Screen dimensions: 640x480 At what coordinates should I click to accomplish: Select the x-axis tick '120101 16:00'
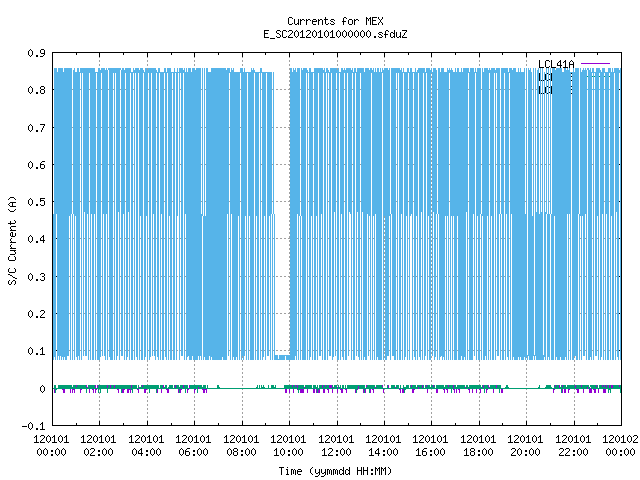[431, 446]
